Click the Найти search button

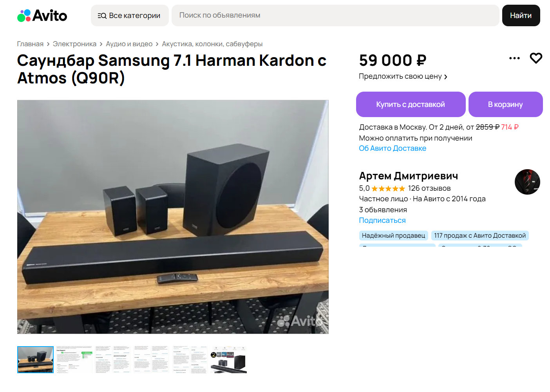click(521, 16)
